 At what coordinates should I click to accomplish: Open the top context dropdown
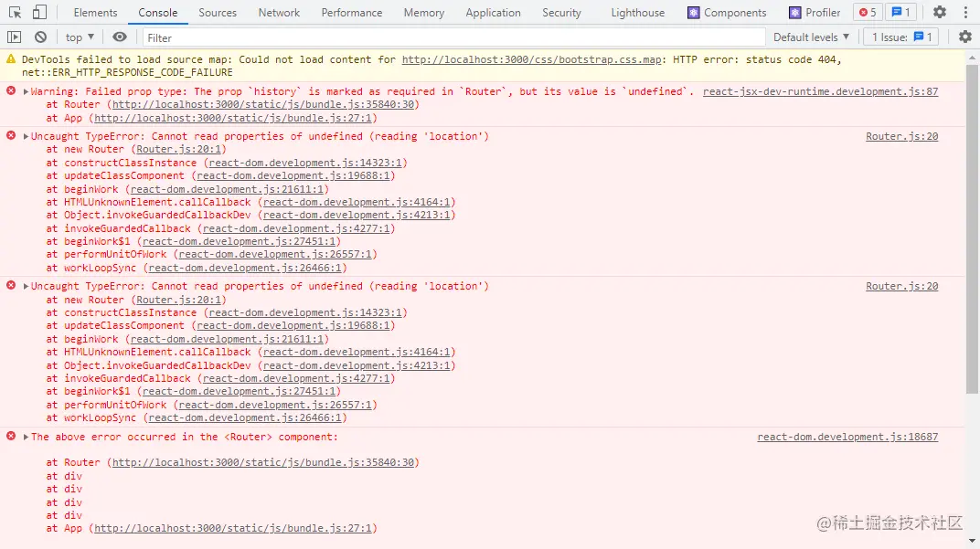pyautogui.click(x=80, y=37)
